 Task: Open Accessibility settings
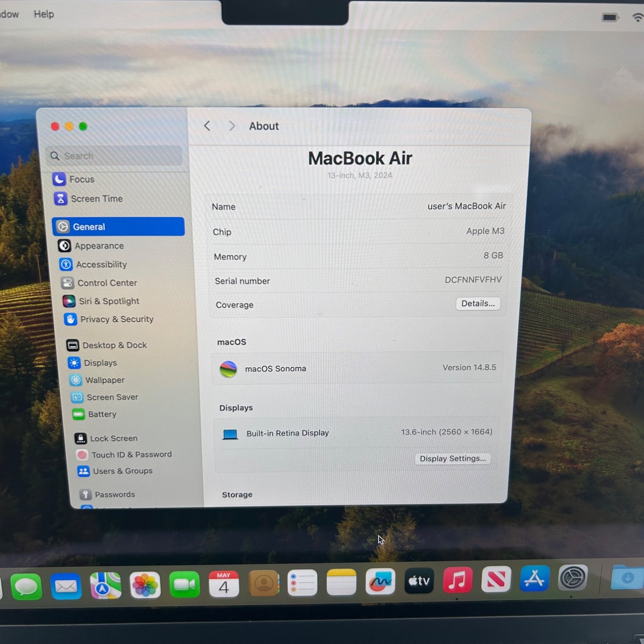pyautogui.click(x=93, y=264)
